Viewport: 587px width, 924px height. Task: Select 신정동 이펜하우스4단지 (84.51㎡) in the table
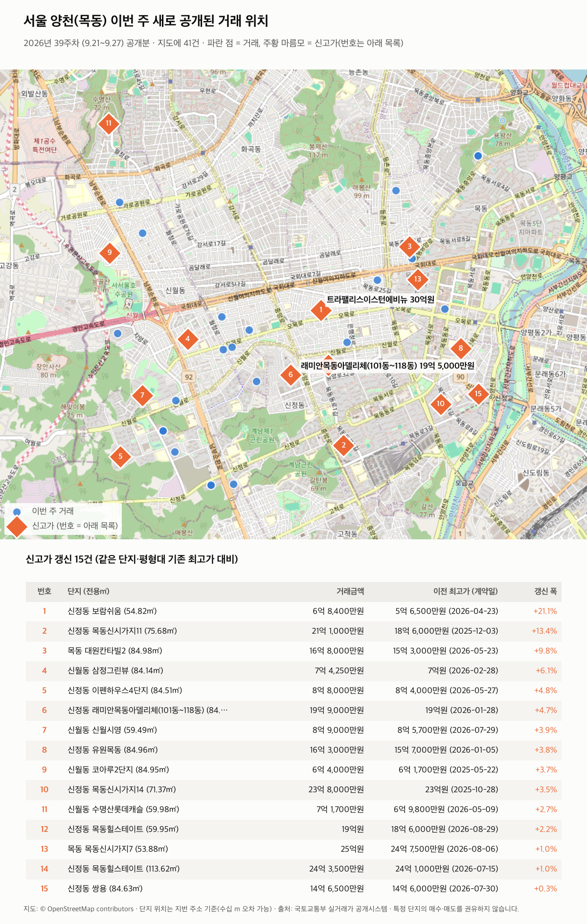click(x=293, y=691)
